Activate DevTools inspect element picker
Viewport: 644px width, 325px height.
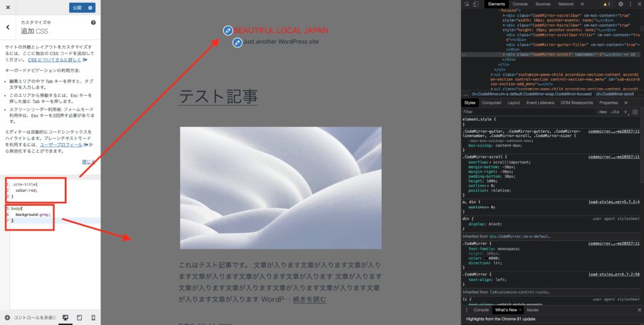[467, 4]
